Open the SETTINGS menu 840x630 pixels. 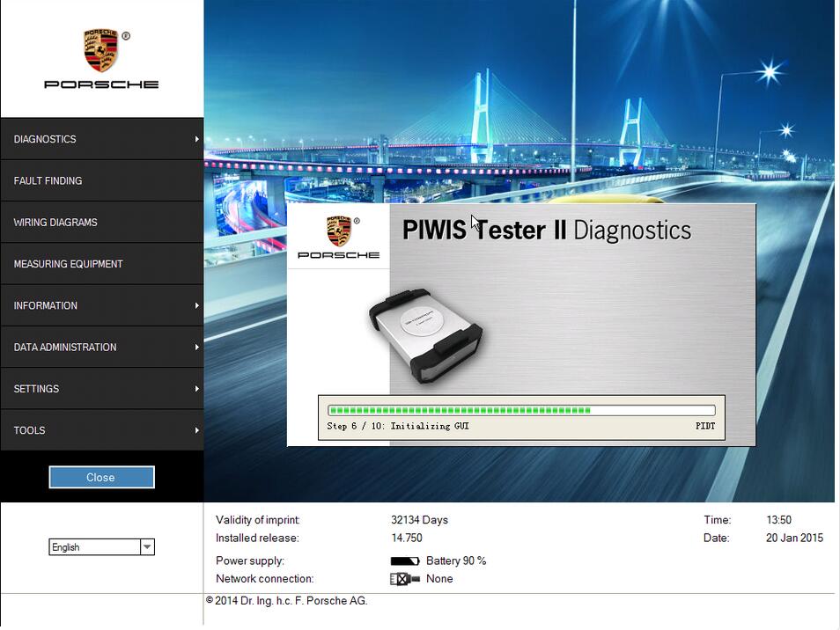point(102,389)
